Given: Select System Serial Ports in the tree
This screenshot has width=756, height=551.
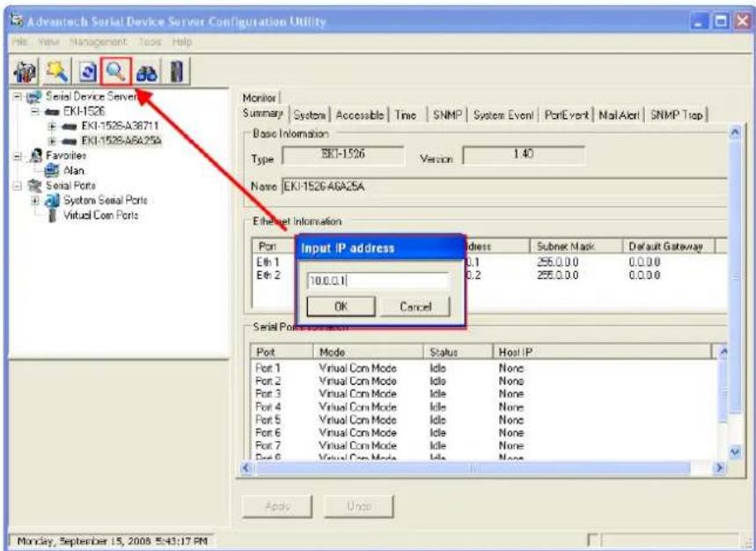Looking at the screenshot, I should [105, 200].
